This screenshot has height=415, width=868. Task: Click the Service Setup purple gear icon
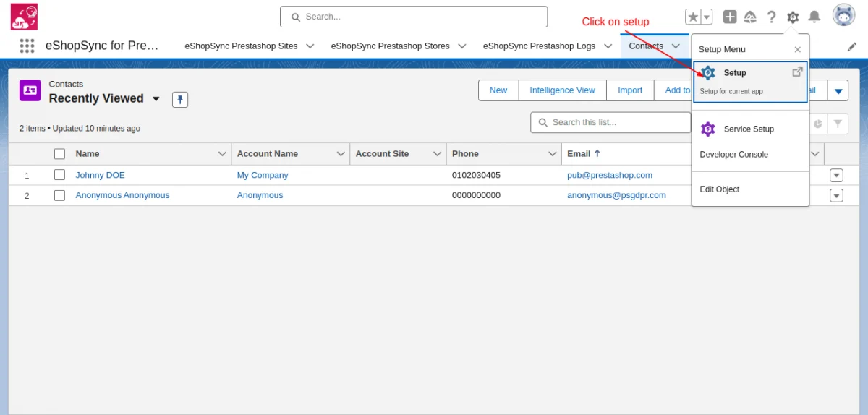coord(708,129)
